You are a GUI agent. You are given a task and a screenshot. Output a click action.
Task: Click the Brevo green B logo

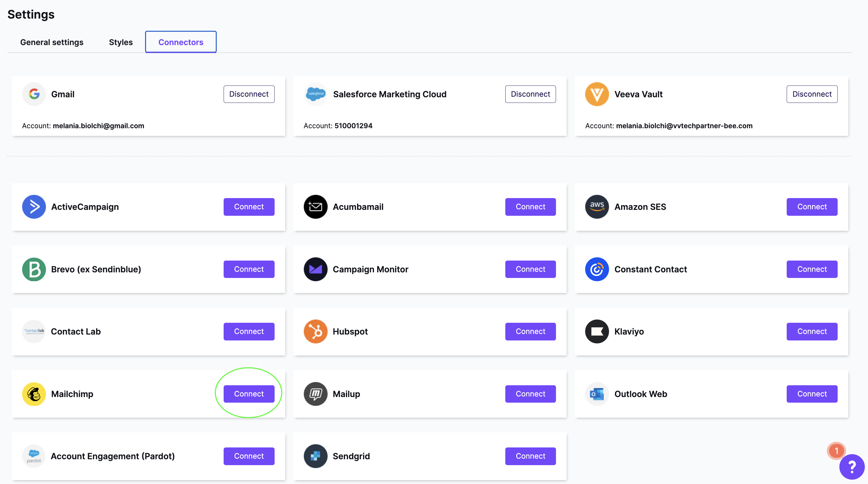tap(34, 269)
